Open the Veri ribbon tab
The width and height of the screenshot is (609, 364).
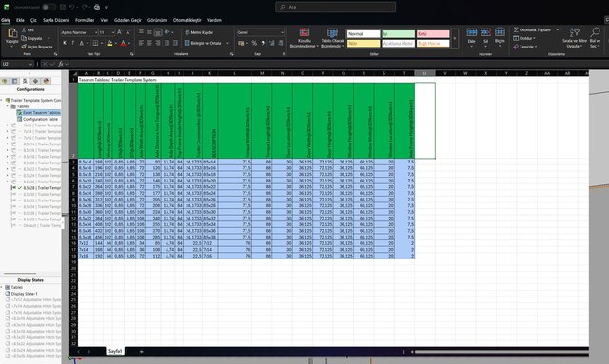105,20
